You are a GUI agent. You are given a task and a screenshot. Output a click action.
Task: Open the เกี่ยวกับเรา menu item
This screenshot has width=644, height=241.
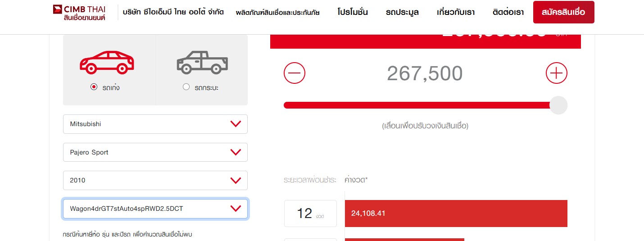pyautogui.click(x=456, y=13)
